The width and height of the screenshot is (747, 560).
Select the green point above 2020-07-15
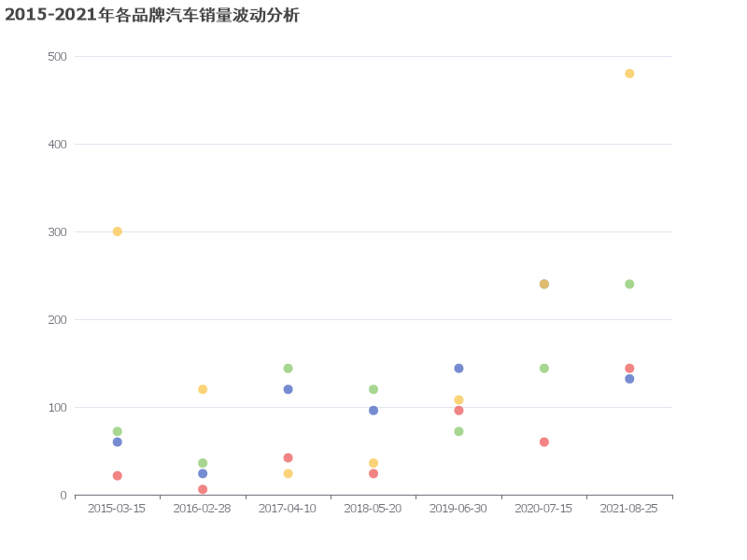(x=544, y=368)
